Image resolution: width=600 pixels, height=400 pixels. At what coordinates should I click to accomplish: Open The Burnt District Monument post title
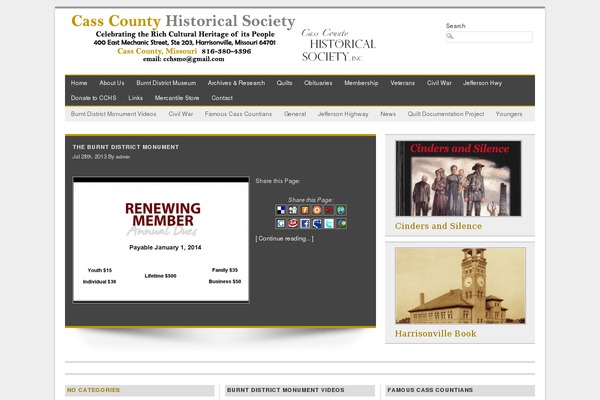[126, 147]
